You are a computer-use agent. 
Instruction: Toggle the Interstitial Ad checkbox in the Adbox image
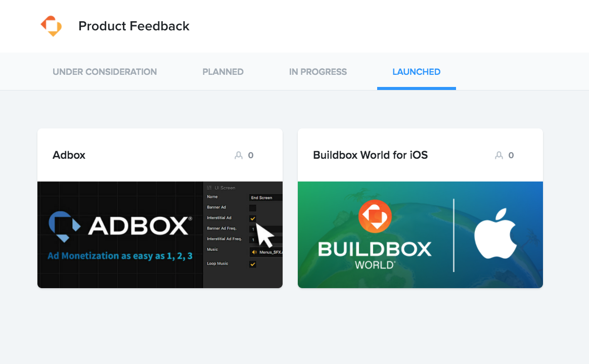pos(253,218)
